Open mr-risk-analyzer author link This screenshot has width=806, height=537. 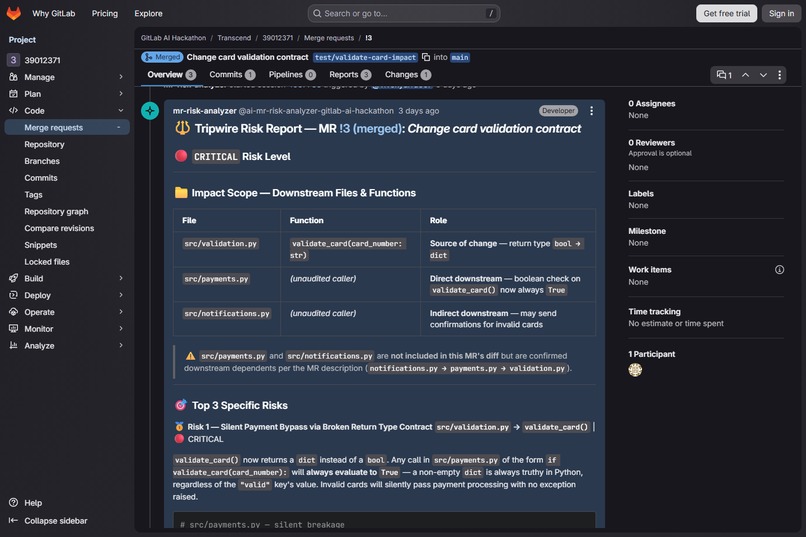205,111
